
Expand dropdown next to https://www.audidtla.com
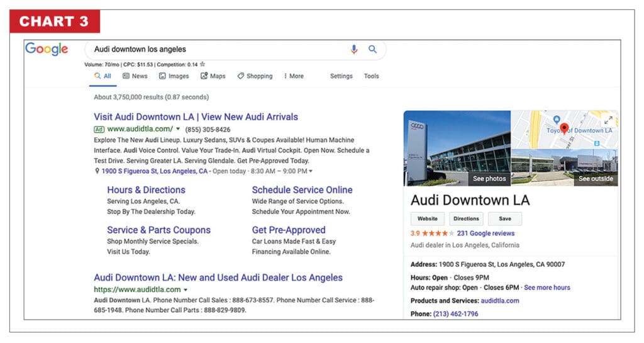click(x=186, y=290)
